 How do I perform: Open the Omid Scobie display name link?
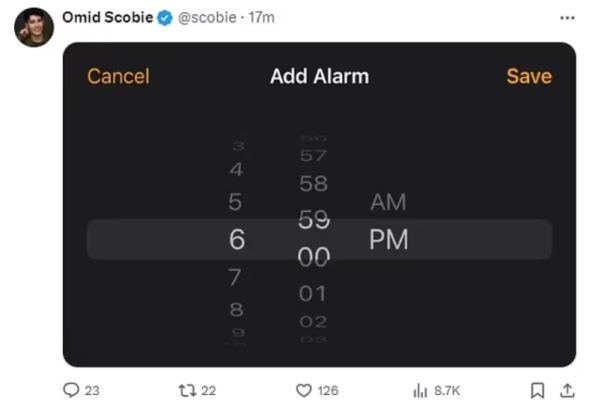click(108, 17)
